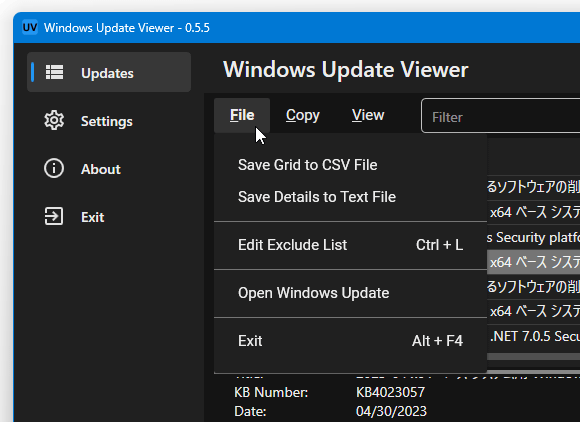Select the Security platform update row

click(x=533, y=237)
